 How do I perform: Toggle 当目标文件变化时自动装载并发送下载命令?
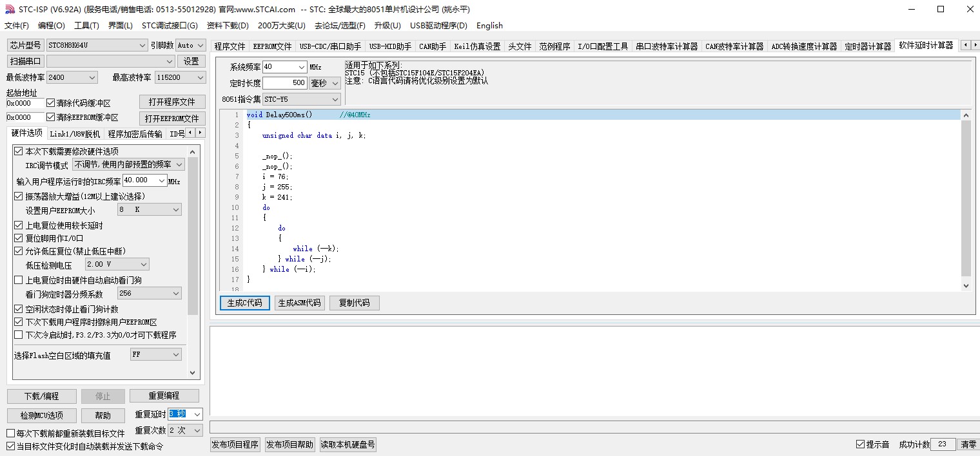[x=10, y=446]
